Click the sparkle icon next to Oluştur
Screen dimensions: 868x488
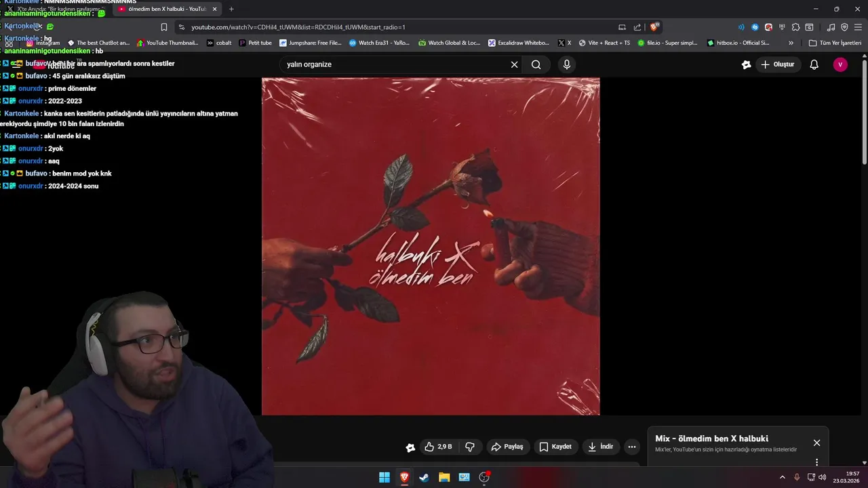click(x=747, y=64)
